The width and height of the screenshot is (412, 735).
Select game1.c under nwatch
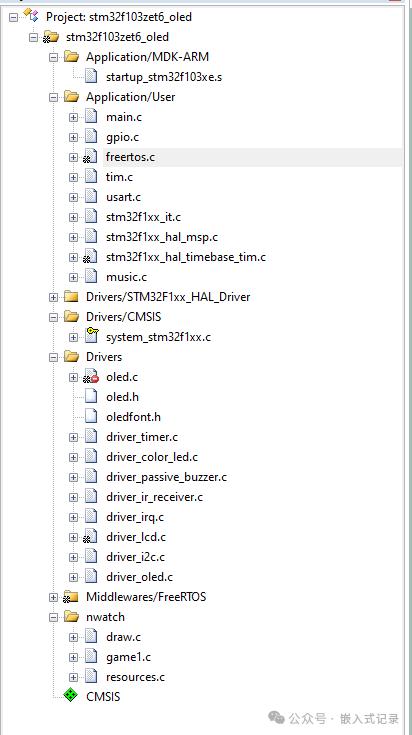(128, 657)
